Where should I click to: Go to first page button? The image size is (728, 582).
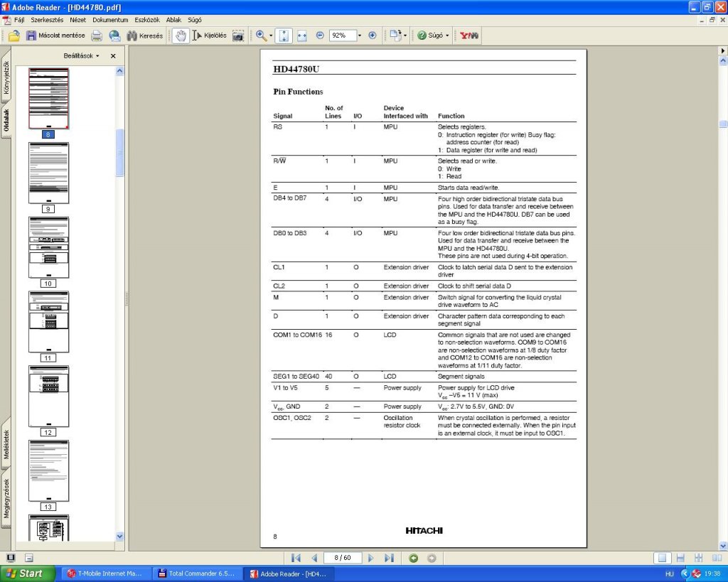[296, 558]
